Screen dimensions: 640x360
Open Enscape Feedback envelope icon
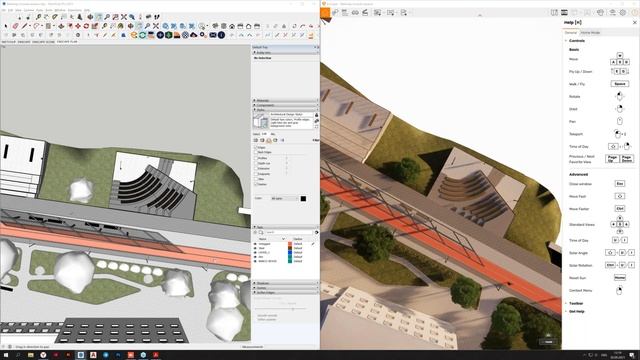[213, 35]
